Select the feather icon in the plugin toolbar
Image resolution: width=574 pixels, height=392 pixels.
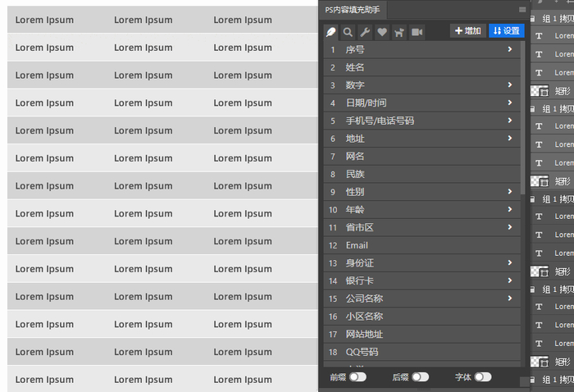point(331,32)
